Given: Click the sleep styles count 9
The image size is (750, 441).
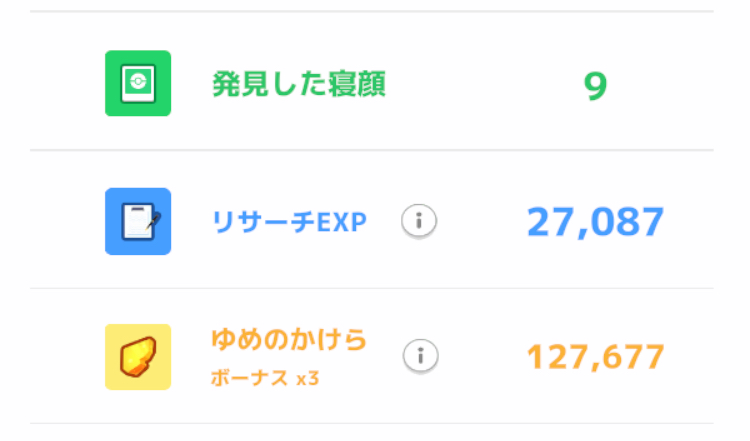Looking at the screenshot, I should [x=596, y=86].
